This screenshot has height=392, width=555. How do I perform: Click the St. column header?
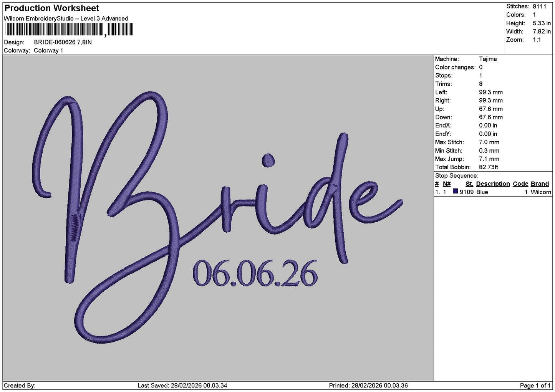(x=469, y=184)
